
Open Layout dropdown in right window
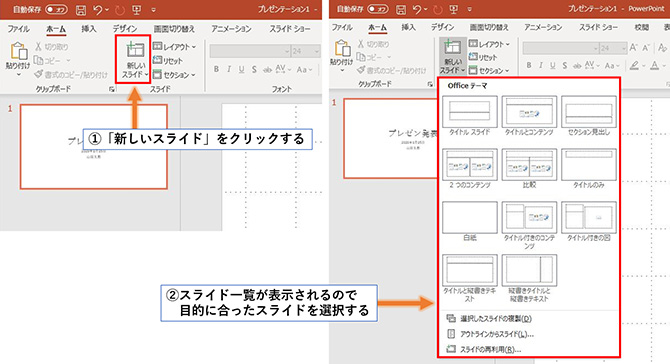tap(489, 44)
